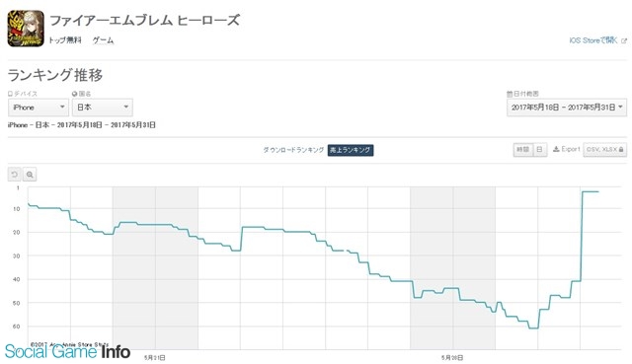Click the Export download icon
This screenshot has width=632, height=364.
tap(556, 149)
